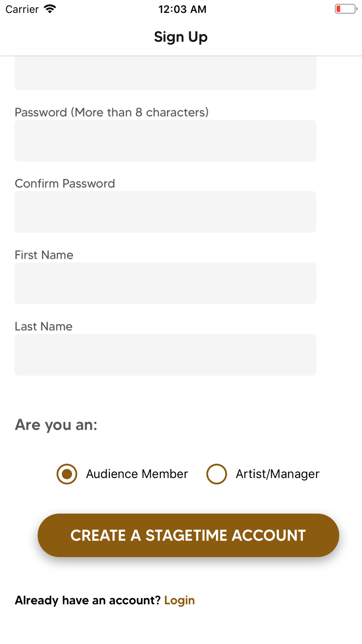Click Create a Stagetime Account button
Image resolution: width=362 pixels, height=644 pixels.
pyautogui.click(x=188, y=535)
